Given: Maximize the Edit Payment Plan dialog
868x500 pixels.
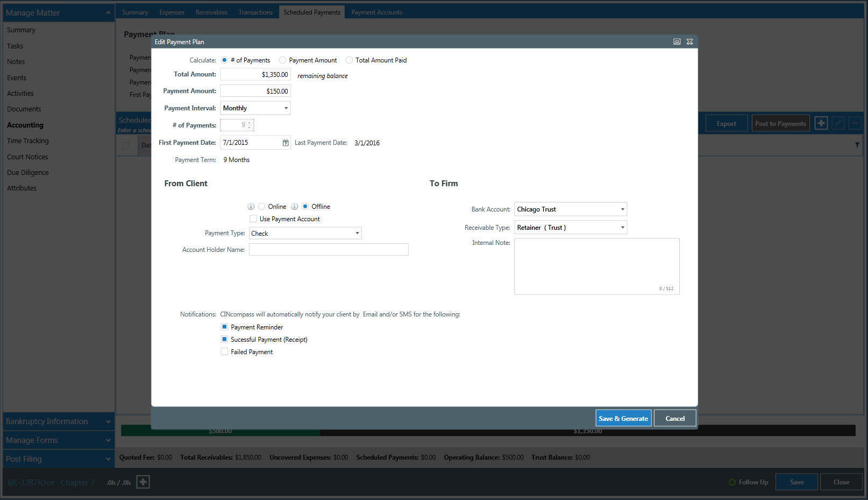Looking at the screenshot, I should click(677, 41).
